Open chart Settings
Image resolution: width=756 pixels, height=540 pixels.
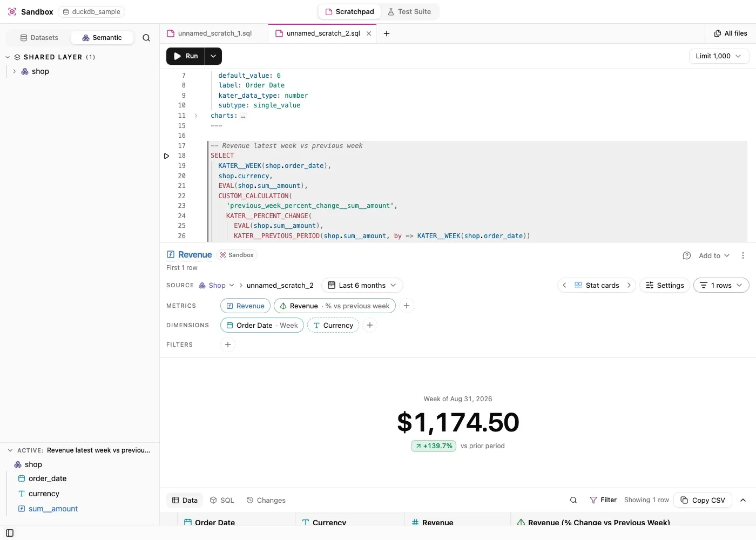665,285
